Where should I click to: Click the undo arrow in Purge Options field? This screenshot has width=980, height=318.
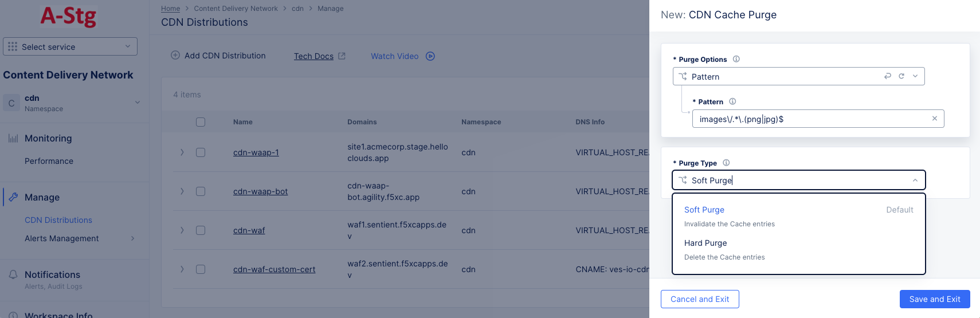888,76
